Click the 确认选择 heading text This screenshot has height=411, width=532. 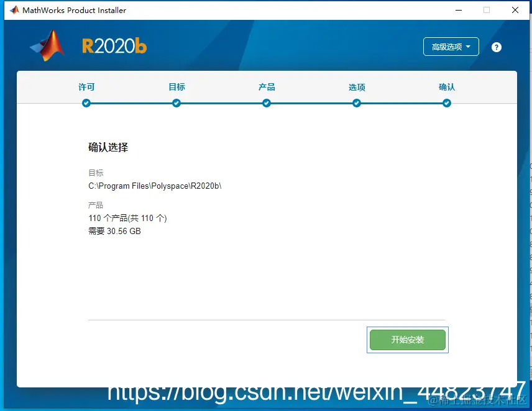pos(109,147)
